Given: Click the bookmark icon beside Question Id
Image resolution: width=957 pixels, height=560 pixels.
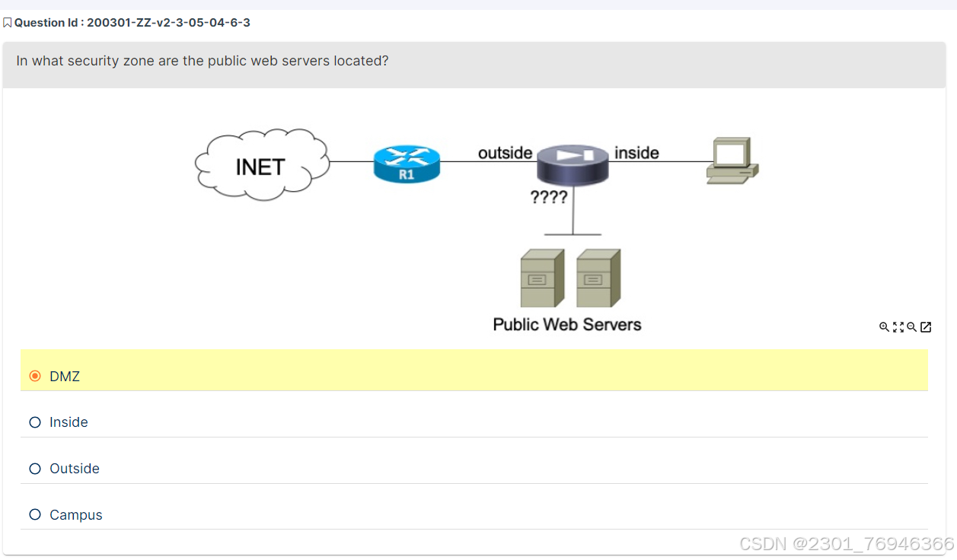Looking at the screenshot, I should [8, 21].
